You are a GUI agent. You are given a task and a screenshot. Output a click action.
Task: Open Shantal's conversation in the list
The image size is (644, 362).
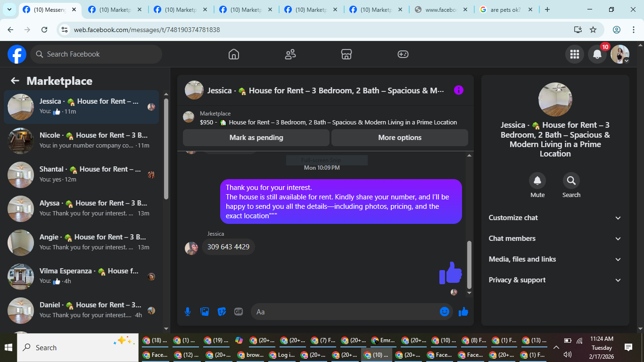[82, 175]
